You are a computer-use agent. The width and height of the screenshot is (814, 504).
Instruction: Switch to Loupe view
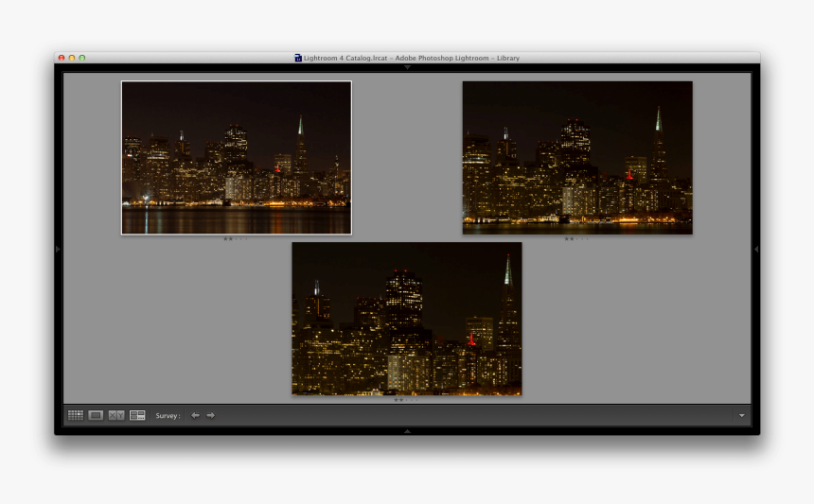coord(96,415)
